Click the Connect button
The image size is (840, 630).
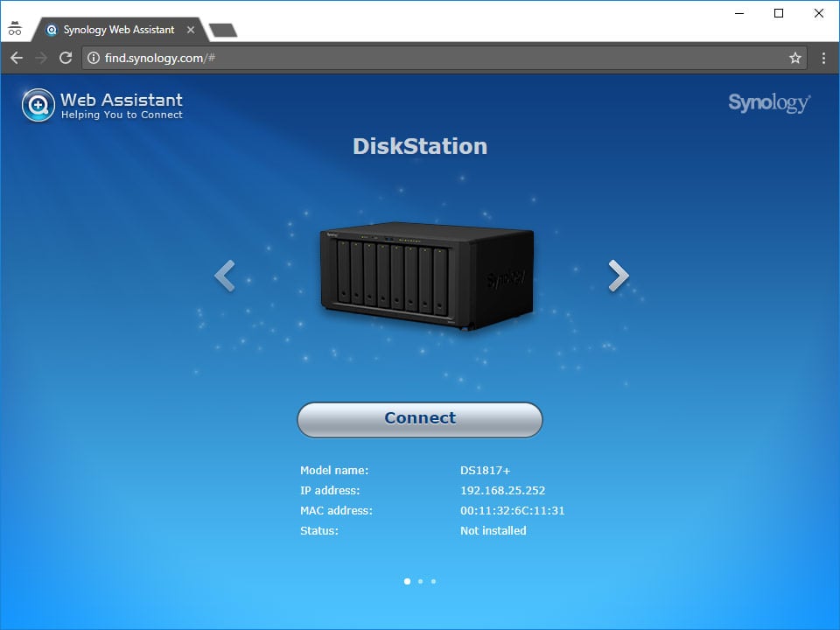tap(420, 419)
